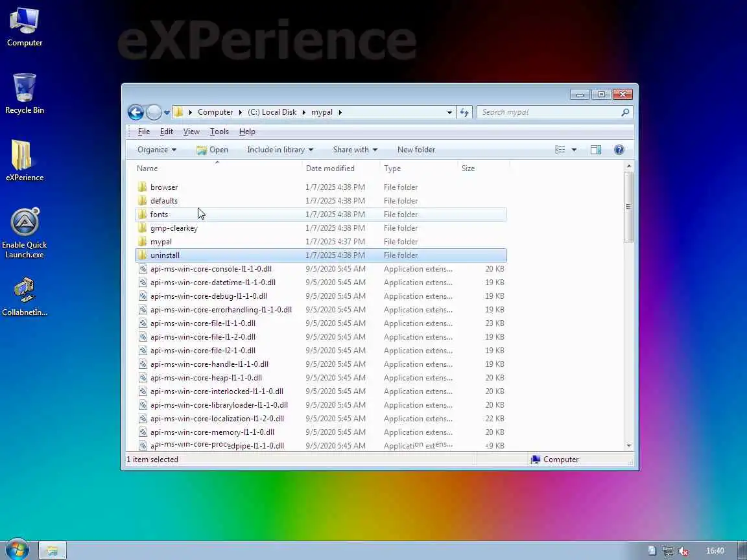Click icon of api-ms-win-core-console-l1-1-0.dll

click(143, 268)
